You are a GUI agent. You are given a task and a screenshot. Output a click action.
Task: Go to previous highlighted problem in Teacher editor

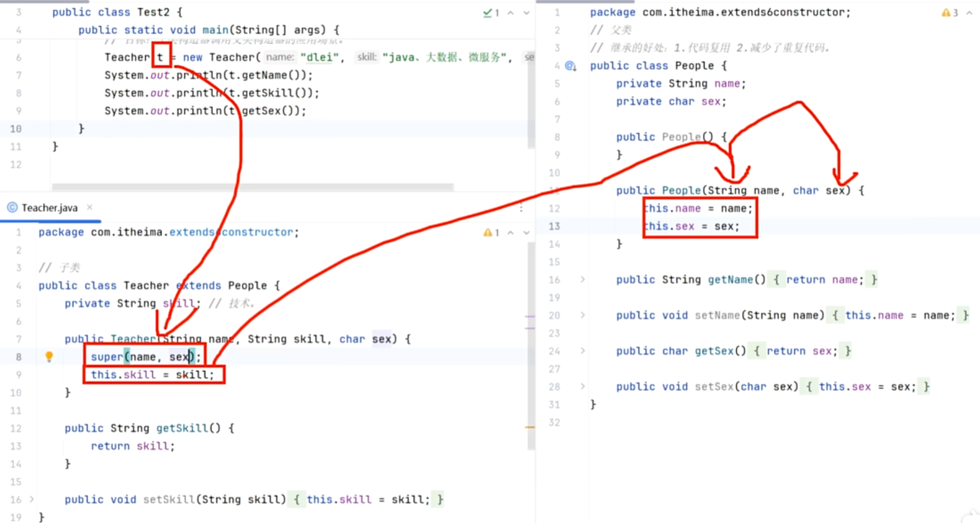pos(511,233)
